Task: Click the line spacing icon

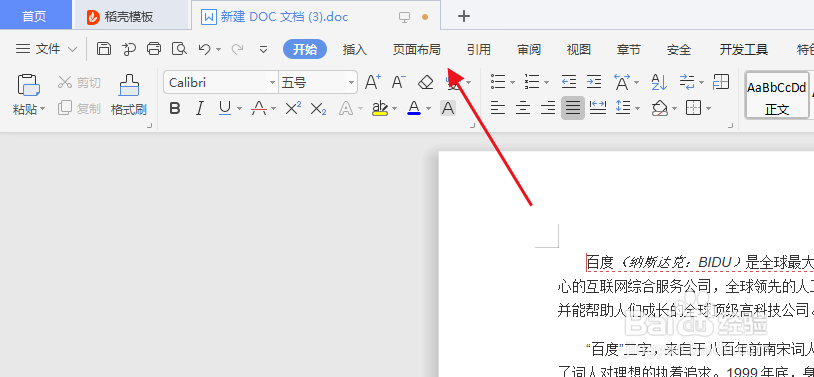Action: point(622,108)
